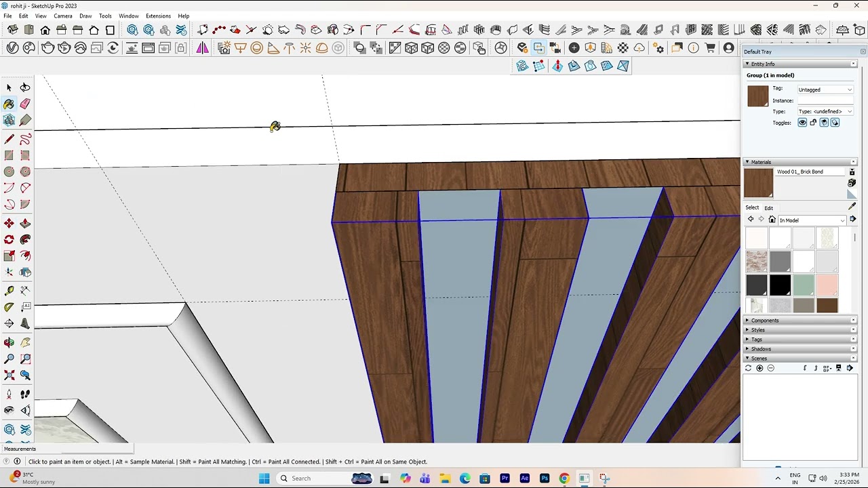Click the materials back arrow
This screenshot has width=868, height=488.
click(751, 220)
